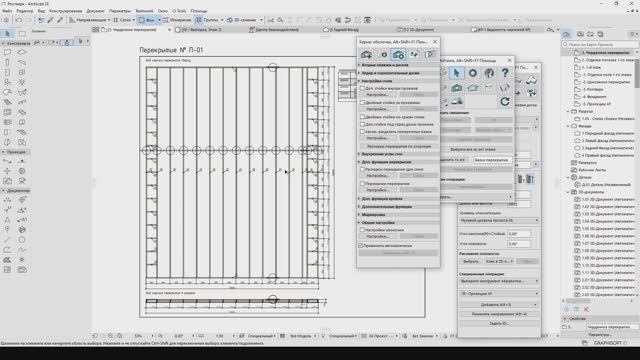Click the pipette pick-up parameters icon

click(51, 20)
